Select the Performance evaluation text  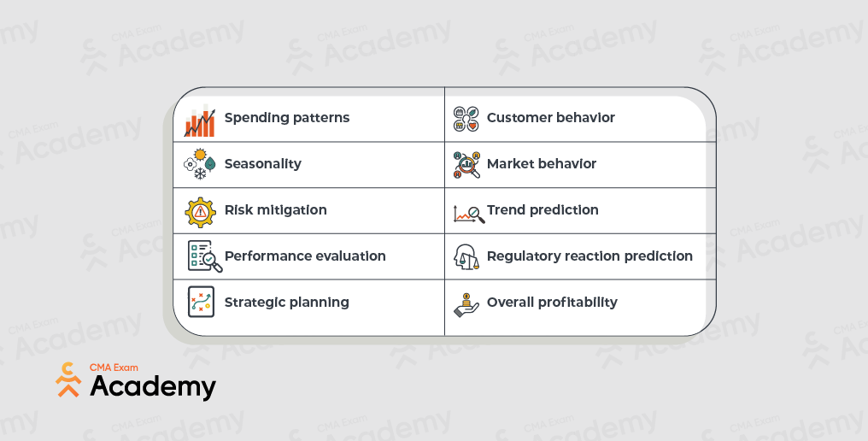tap(305, 256)
